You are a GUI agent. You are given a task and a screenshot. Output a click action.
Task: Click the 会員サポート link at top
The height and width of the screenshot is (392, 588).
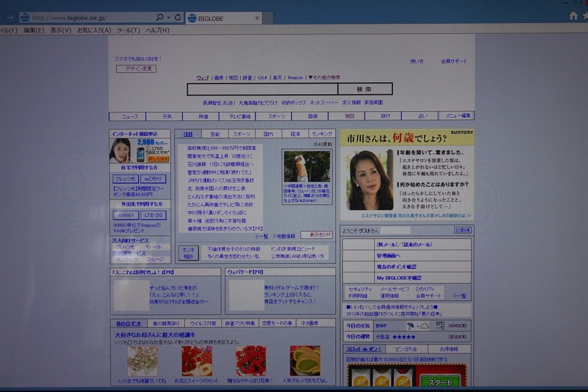coord(454,61)
